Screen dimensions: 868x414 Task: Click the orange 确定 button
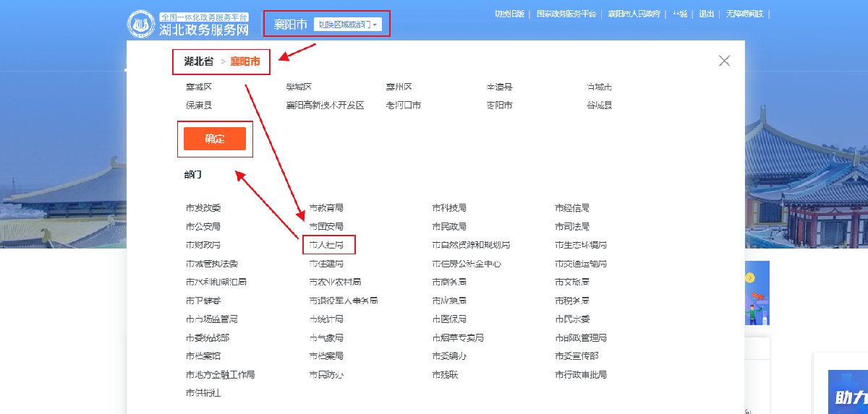215,139
